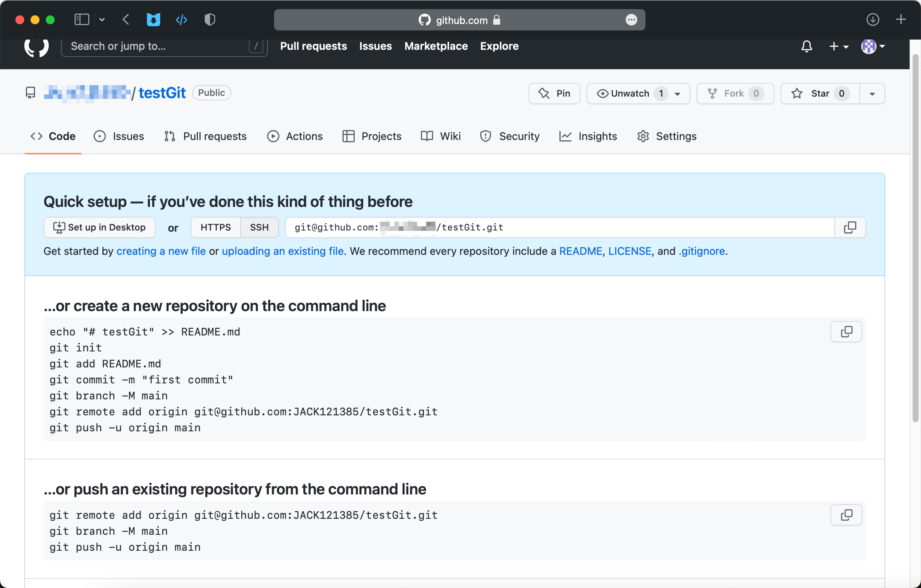This screenshot has width=921, height=588.
Task: Click 'git commit -m "first commit"' line
Action: pyautogui.click(x=141, y=380)
